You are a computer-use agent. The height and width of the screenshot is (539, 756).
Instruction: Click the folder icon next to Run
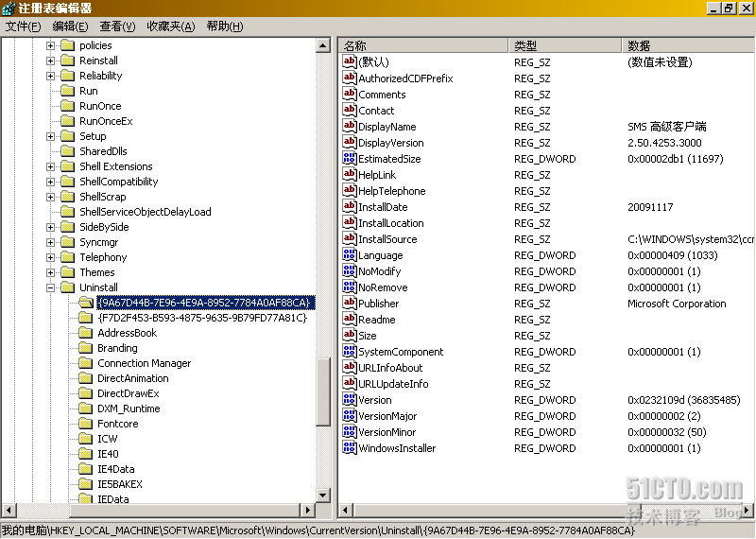(x=67, y=91)
